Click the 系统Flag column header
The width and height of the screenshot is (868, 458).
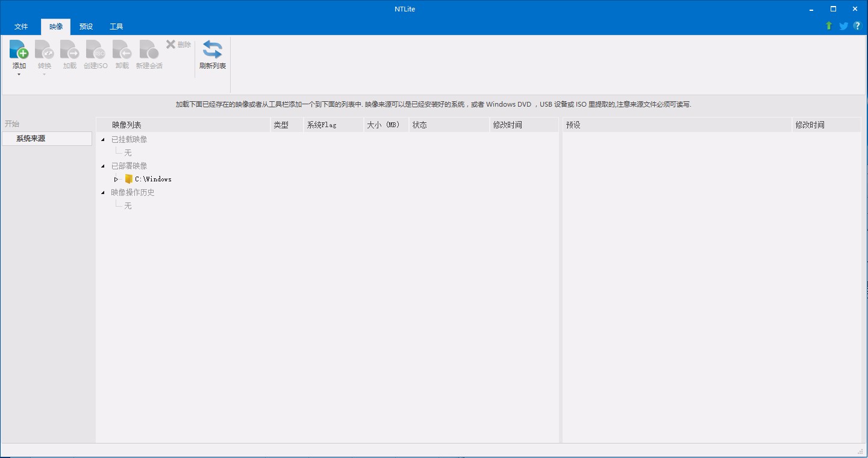point(334,125)
